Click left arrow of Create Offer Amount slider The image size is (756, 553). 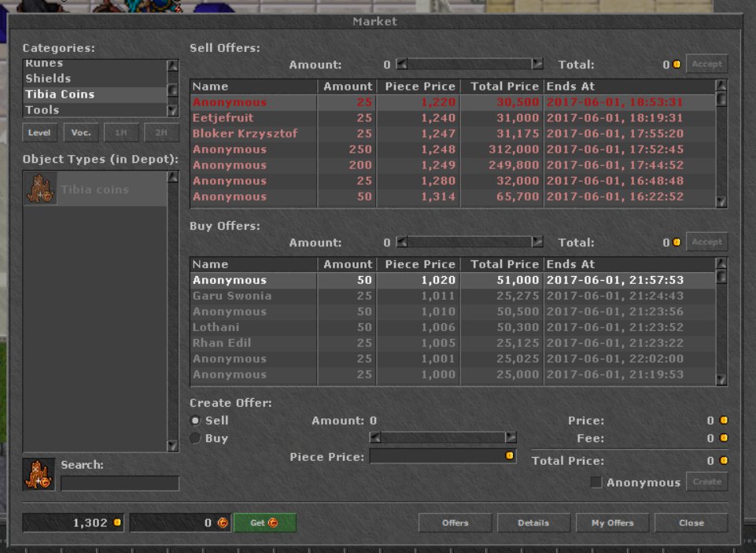pyautogui.click(x=374, y=437)
